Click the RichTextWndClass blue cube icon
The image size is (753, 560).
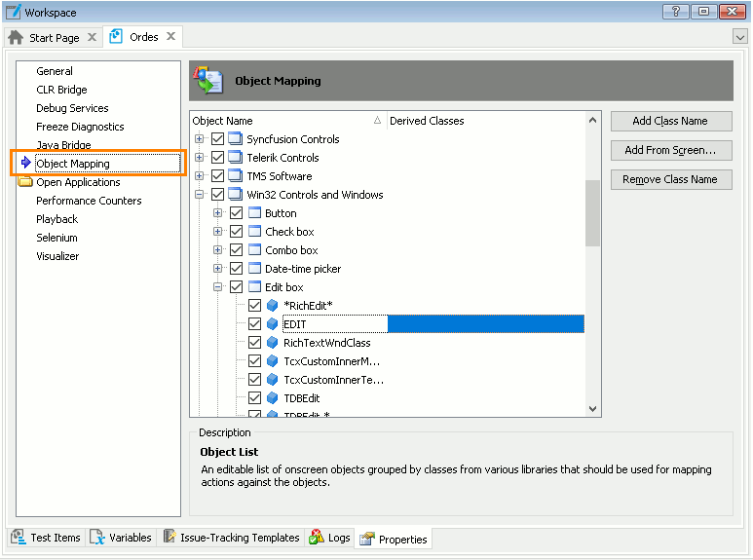click(273, 343)
